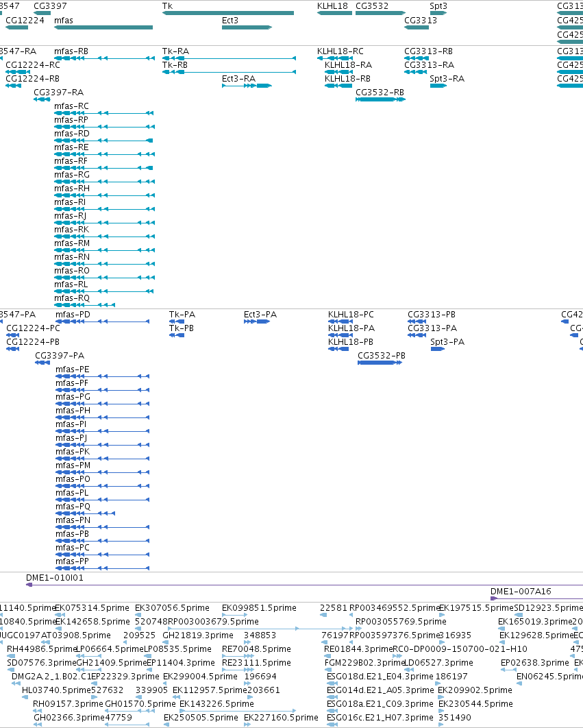Click the mfas-PD protein label
583x728 pixels.
[x=73, y=315]
